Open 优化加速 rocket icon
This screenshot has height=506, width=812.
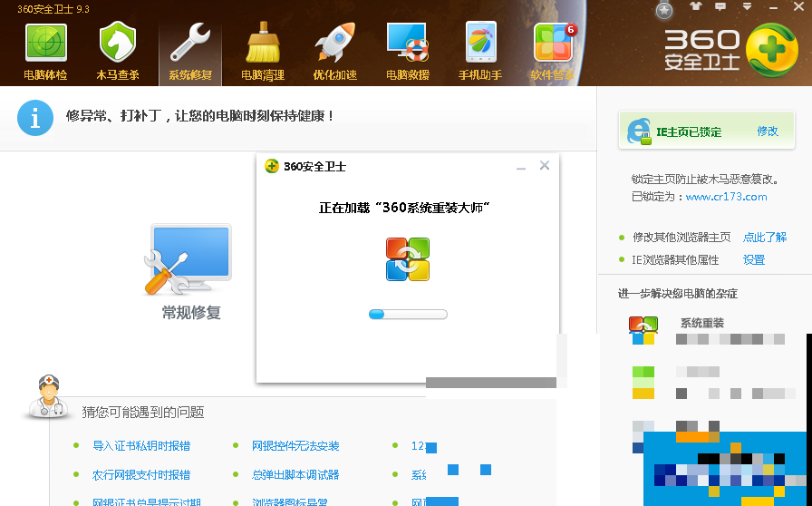(335, 42)
